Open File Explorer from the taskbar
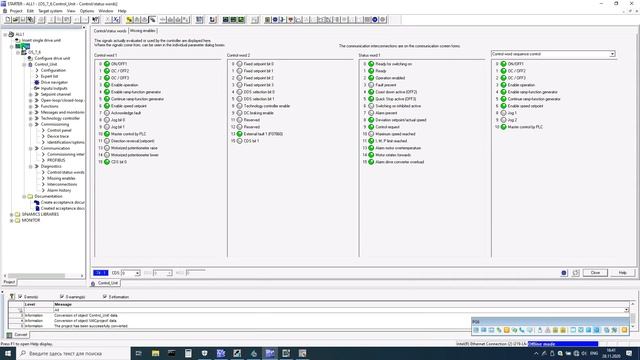The image size is (640, 360). pyautogui.click(x=155, y=353)
